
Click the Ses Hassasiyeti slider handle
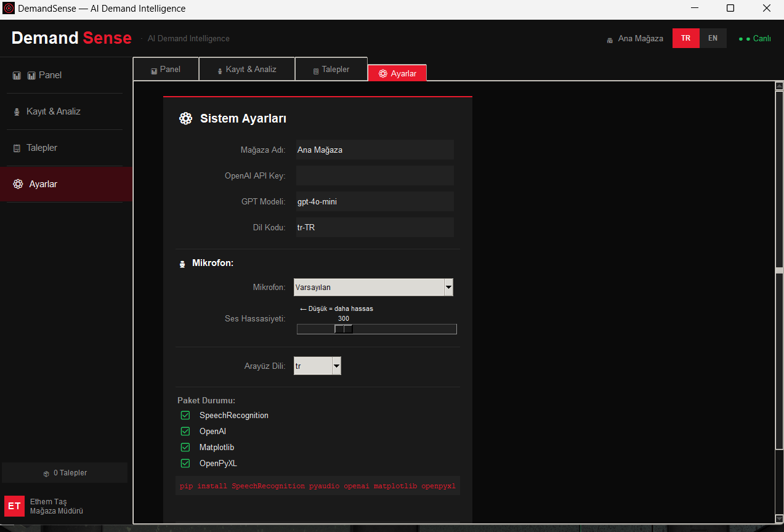click(344, 329)
